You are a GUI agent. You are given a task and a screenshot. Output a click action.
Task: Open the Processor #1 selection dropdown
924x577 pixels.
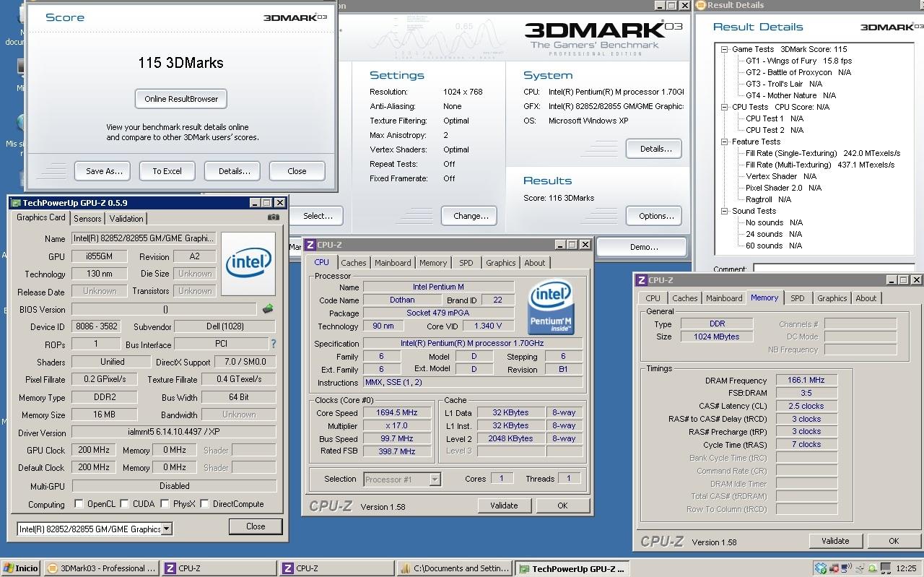(x=435, y=479)
